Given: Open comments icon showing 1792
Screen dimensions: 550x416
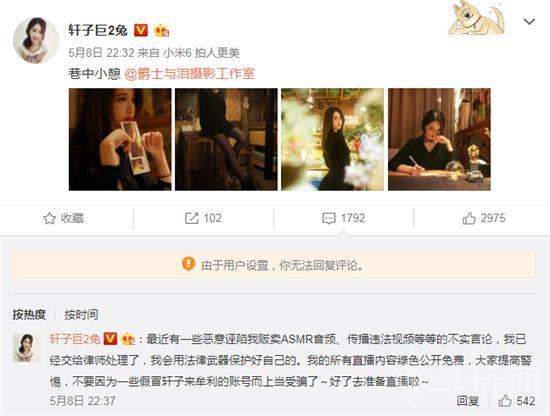Looking at the screenshot, I should tap(329, 218).
